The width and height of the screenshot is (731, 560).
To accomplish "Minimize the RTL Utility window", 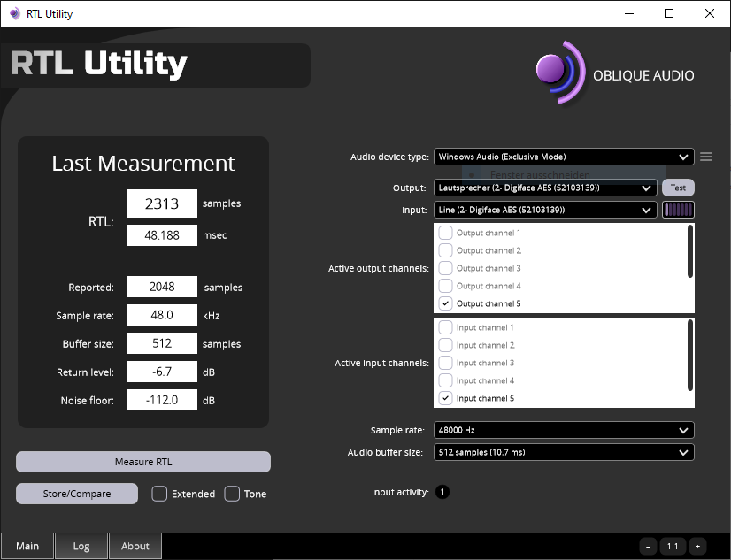I will point(629,13).
